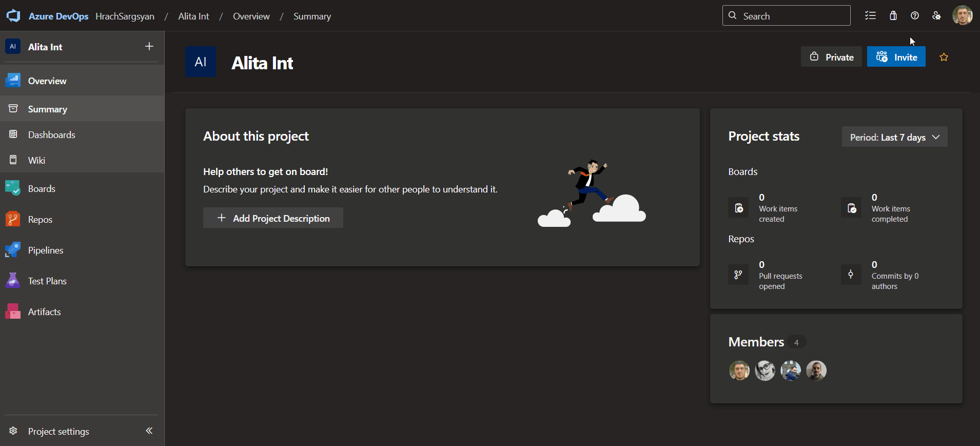The image size is (980, 446).
Task: Click the third member avatar
Action: [x=791, y=370]
